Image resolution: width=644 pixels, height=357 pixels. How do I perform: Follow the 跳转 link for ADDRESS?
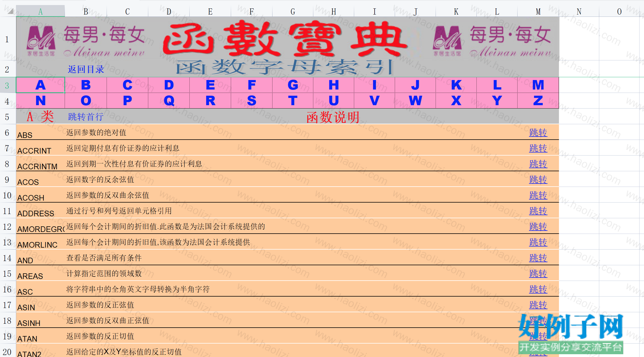(x=538, y=211)
